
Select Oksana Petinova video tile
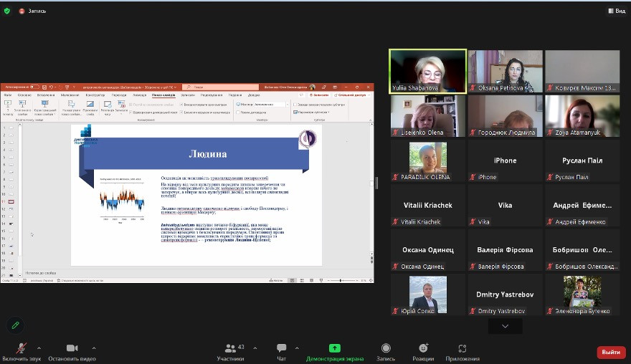tap(505, 72)
